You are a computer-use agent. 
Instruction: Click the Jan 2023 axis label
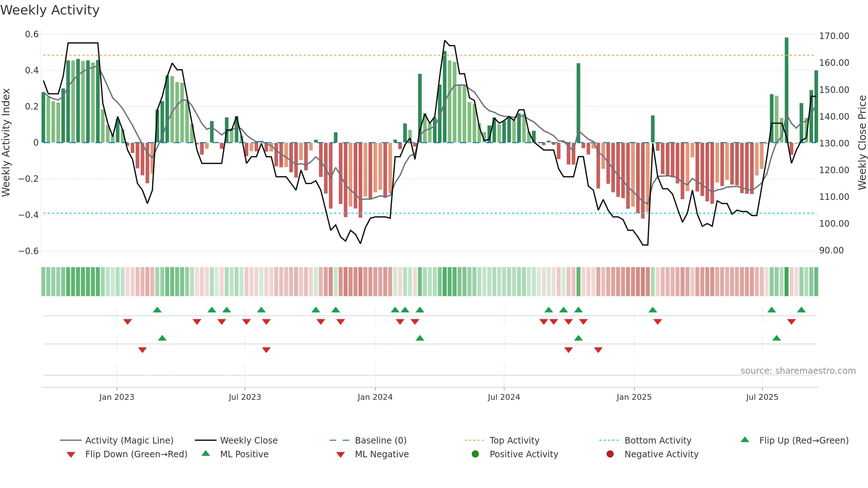pos(117,397)
